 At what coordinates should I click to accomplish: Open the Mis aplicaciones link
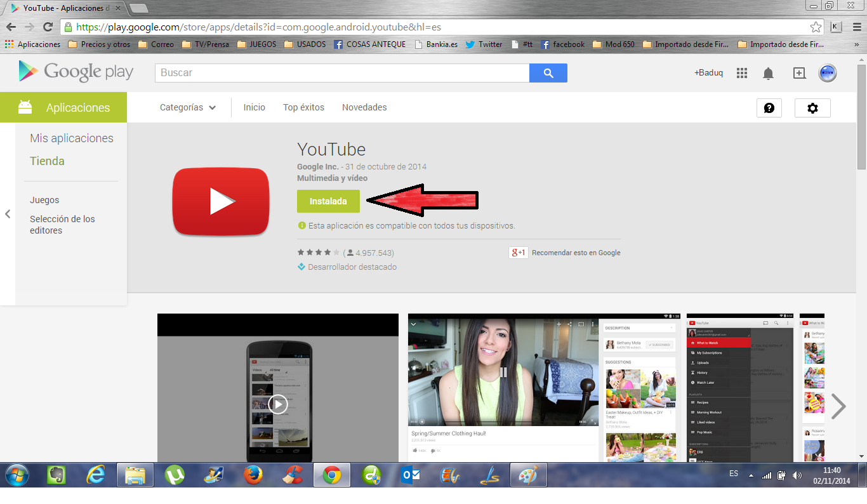click(x=72, y=138)
